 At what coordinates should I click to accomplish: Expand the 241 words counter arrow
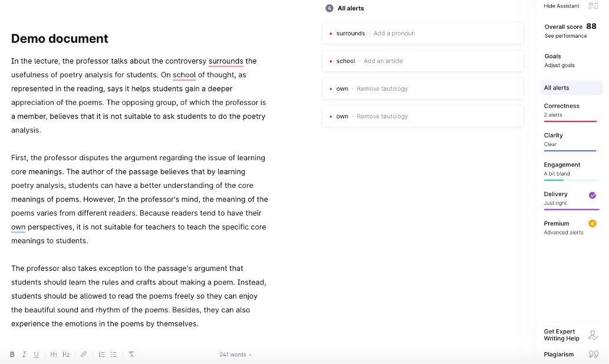(250, 355)
